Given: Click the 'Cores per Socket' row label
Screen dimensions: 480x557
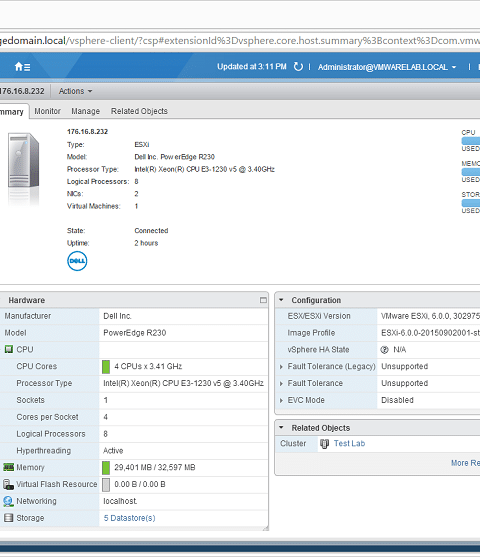Looking at the screenshot, I should click(x=47, y=417).
